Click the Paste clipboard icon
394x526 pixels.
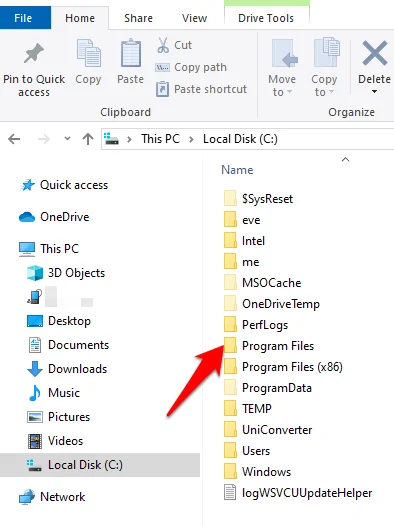(x=130, y=53)
